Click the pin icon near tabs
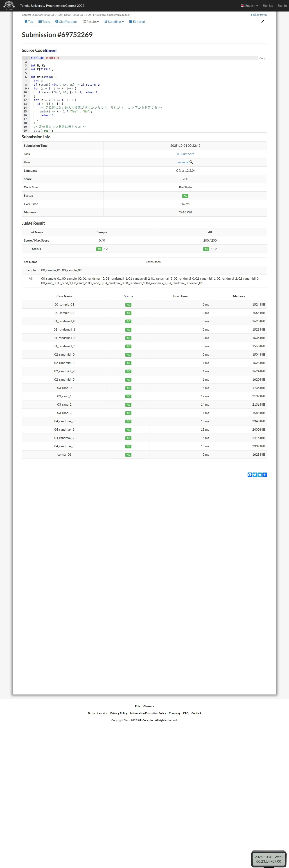Image resolution: width=289 pixels, height=868 pixels. pyautogui.click(x=263, y=21)
